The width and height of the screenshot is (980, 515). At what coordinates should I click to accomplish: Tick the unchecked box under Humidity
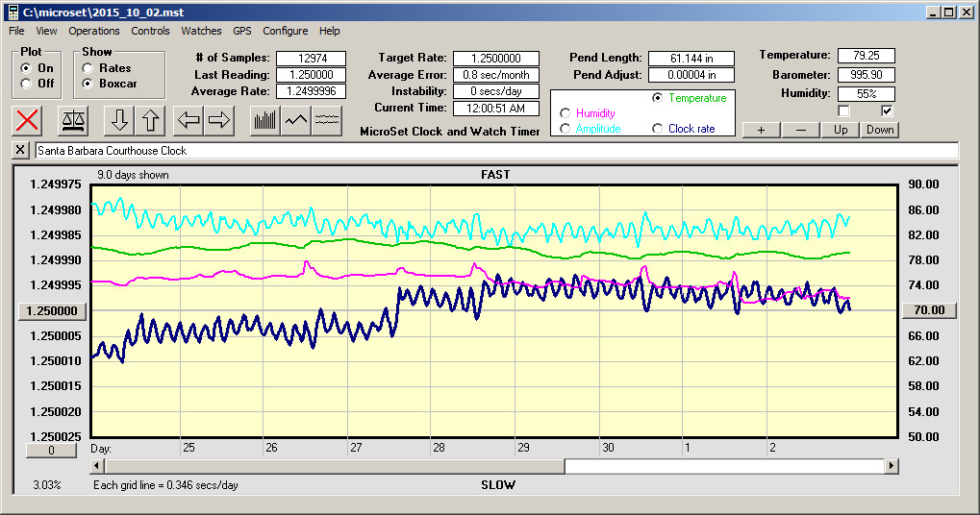pyautogui.click(x=843, y=110)
